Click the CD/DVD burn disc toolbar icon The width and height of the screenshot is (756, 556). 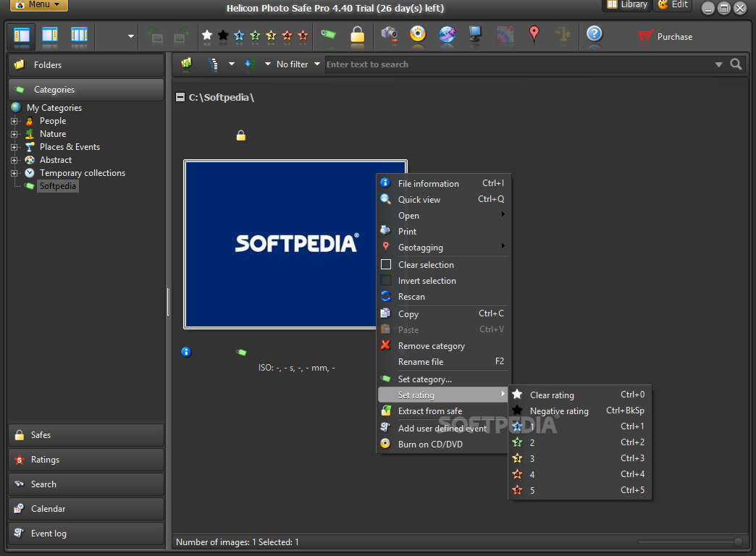[418, 34]
